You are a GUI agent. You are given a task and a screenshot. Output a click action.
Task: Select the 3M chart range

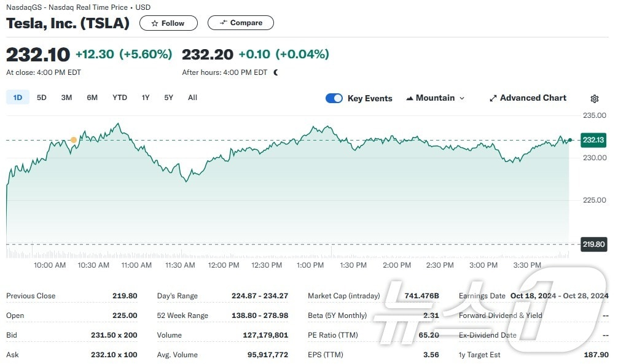pos(66,98)
